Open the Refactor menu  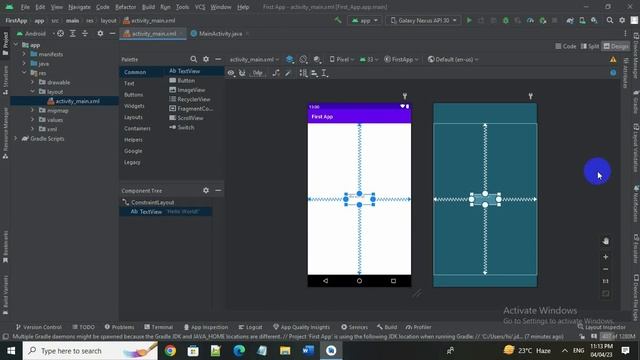click(x=125, y=7)
